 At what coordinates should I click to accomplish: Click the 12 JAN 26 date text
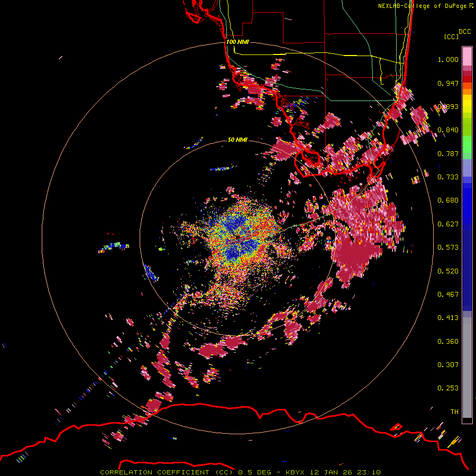pos(331,472)
